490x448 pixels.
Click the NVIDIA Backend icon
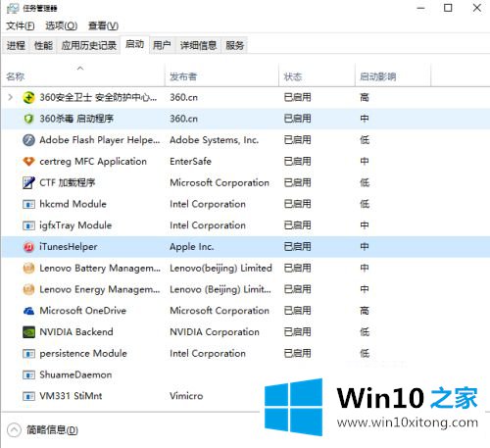point(28,332)
